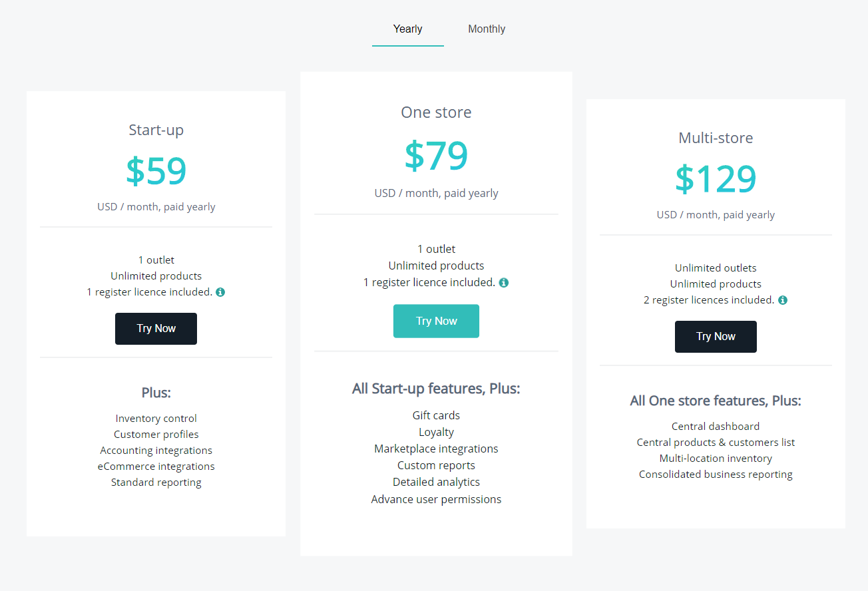Viewport: 868px width, 591px height.
Task: Switch to the Monthly pricing tab
Action: pyautogui.click(x=487, y=29)
